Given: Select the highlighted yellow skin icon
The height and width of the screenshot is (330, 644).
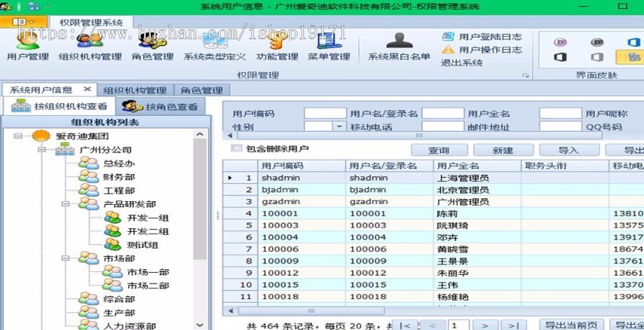Looking at the screenshot, I should click(x=632, y=57).
